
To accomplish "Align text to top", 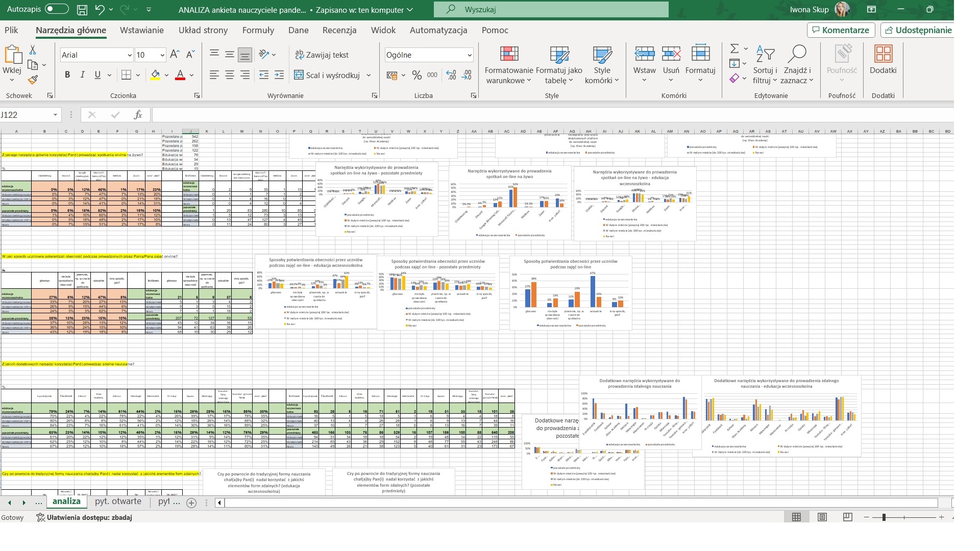I will pos(214,54).
